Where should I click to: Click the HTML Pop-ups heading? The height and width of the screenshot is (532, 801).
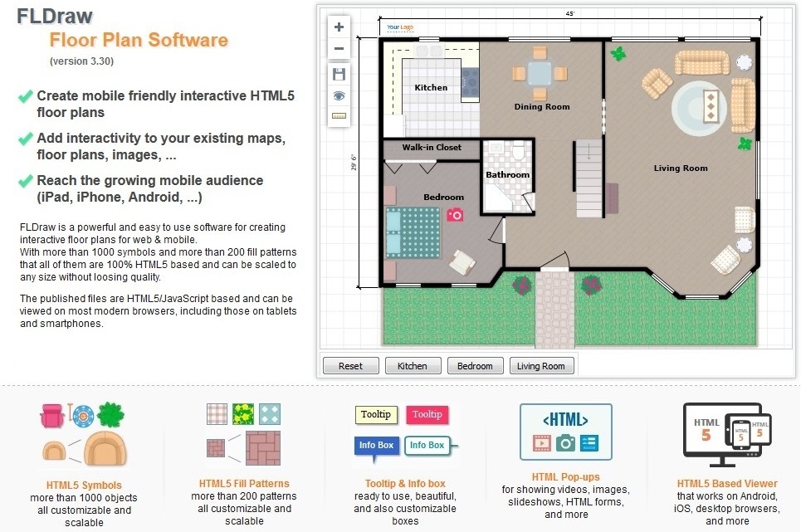pos(566,477)
